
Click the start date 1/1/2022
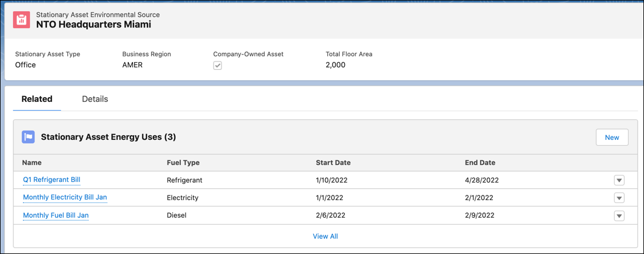tap(330, 198)
